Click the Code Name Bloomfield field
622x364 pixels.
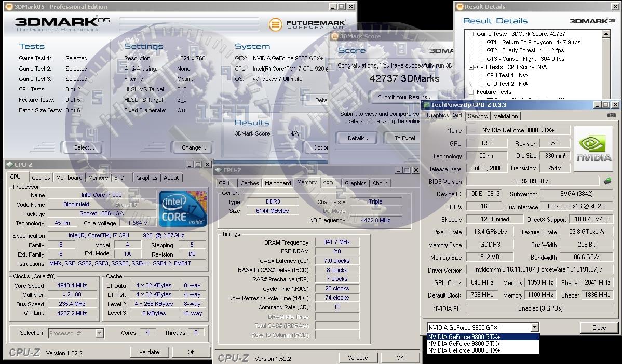(x=76, y=204)
